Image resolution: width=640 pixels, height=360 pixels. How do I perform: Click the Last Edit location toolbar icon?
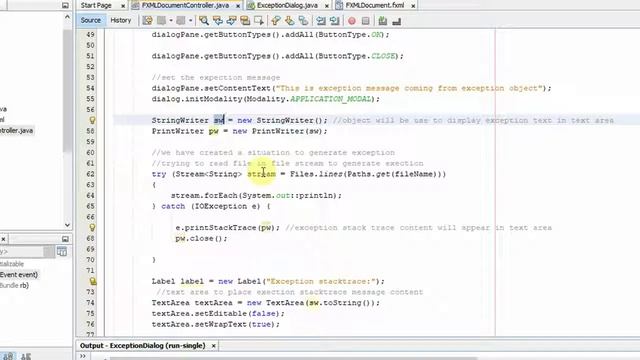click(x=147, y=20)
